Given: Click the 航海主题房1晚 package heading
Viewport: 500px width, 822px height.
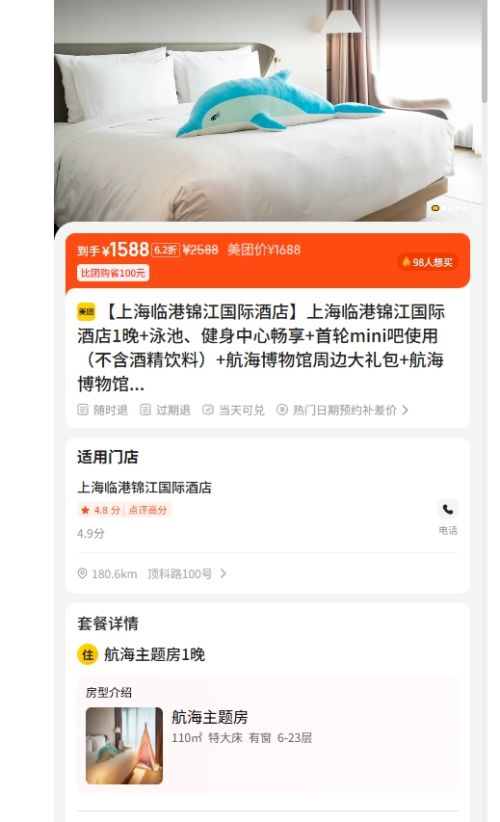Looking at the screenshot, I should click(155, 655).
